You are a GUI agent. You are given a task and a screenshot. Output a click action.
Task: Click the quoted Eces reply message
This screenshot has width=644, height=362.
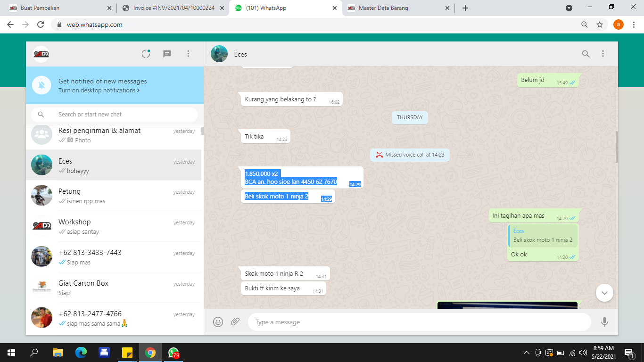pyautogui.click(x=543, y=236)
